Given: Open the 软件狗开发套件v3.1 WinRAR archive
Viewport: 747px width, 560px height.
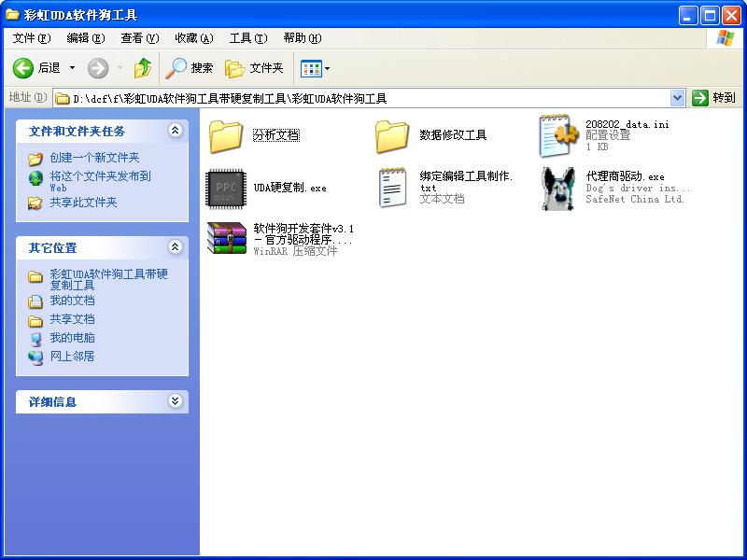Looking at the screenshot, I should coord(225,239).
